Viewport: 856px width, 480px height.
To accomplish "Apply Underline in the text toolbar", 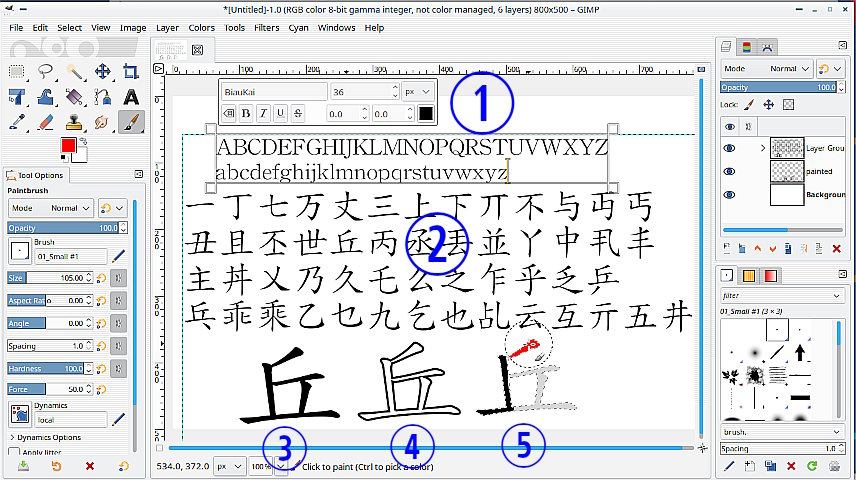I will pyautogui.click(x=280, y=113).
